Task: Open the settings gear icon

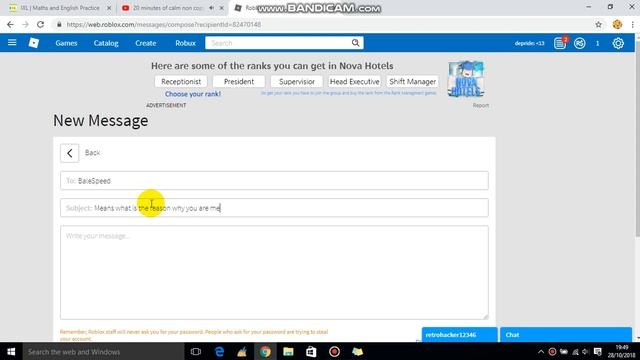Action: (x=618, y=43)
